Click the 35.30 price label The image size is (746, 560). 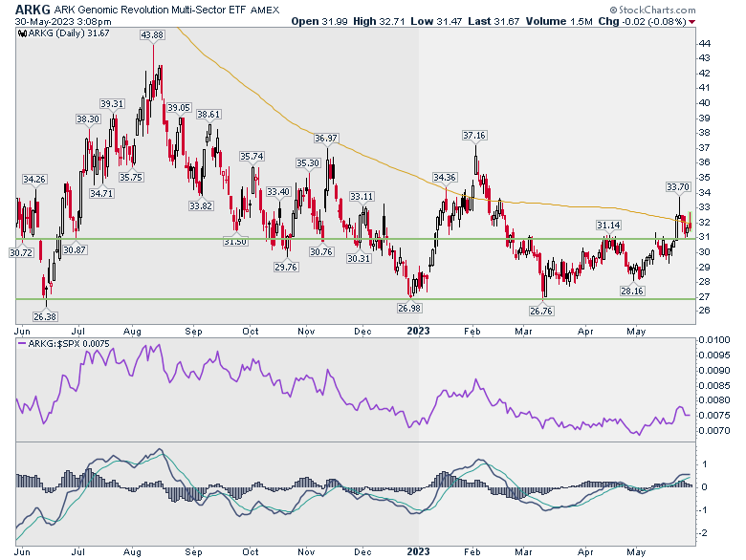click(308, 163)
